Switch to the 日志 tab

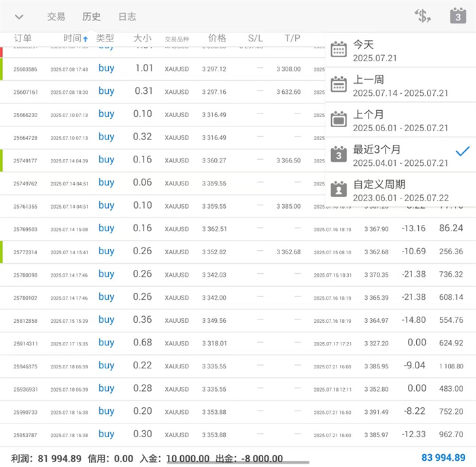[x=127, y=17]
